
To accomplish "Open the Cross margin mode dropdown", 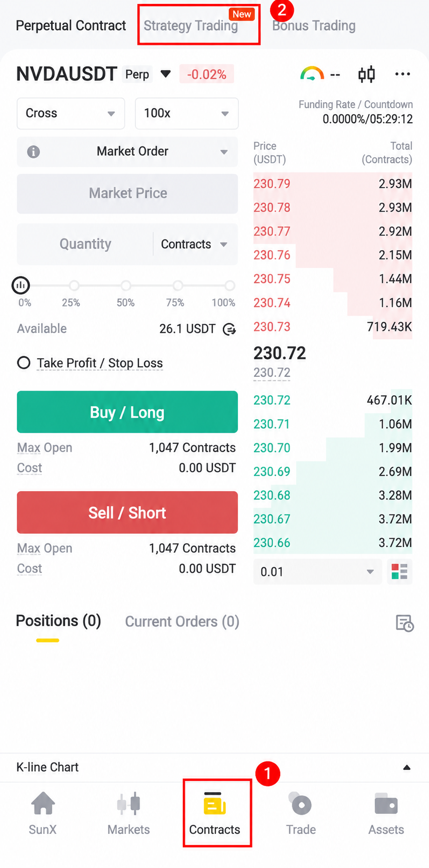I will (x=71, y=113).
